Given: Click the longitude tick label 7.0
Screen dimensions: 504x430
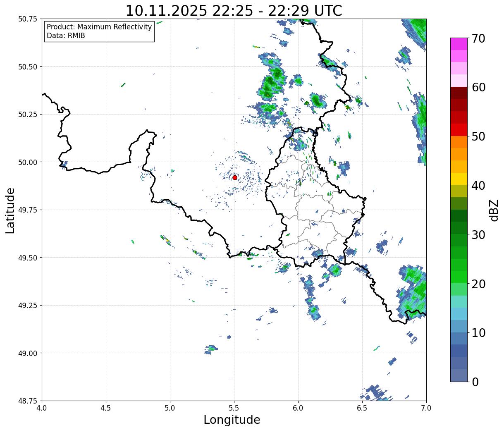Looking at the screenshot, I should point(426,408).
